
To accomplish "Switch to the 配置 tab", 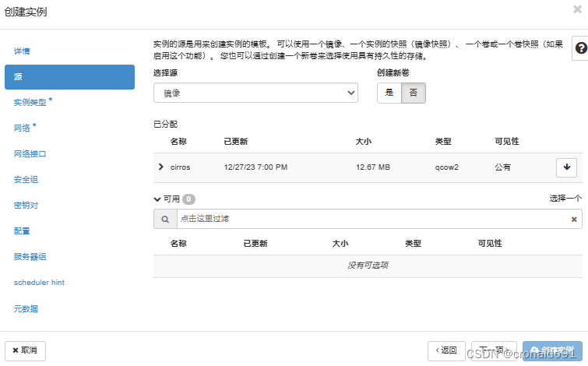I will [22, 231].
